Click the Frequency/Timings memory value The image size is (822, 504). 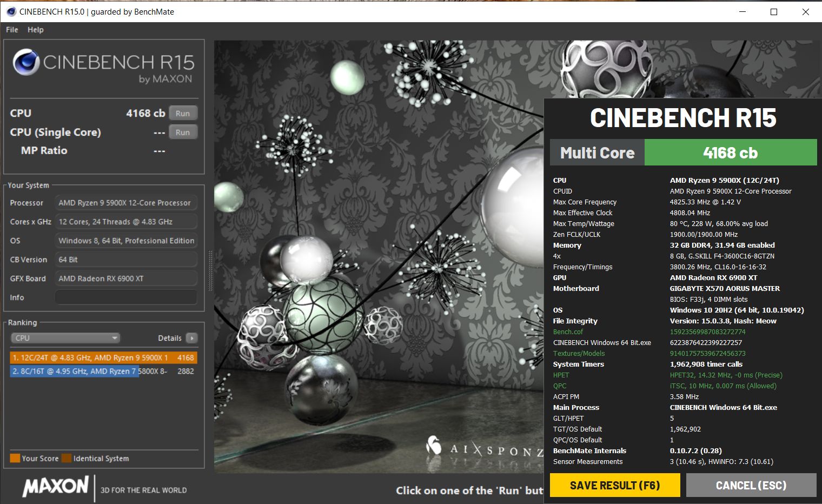pyautogui.click(x=718, y=267)
